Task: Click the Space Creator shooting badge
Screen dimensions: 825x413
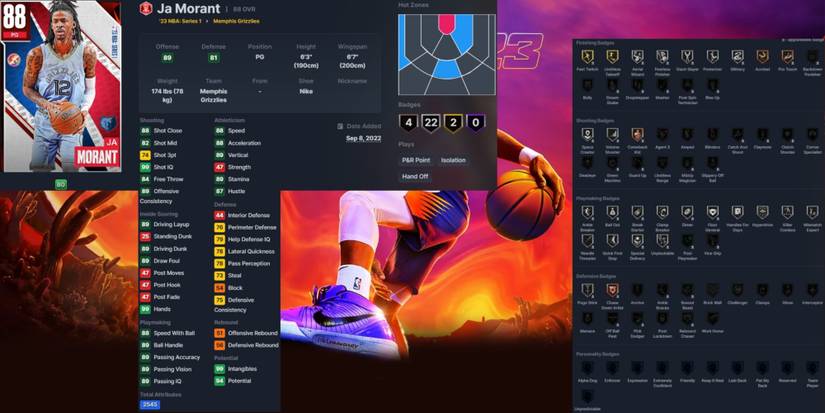Action: (x=586, y=135)
